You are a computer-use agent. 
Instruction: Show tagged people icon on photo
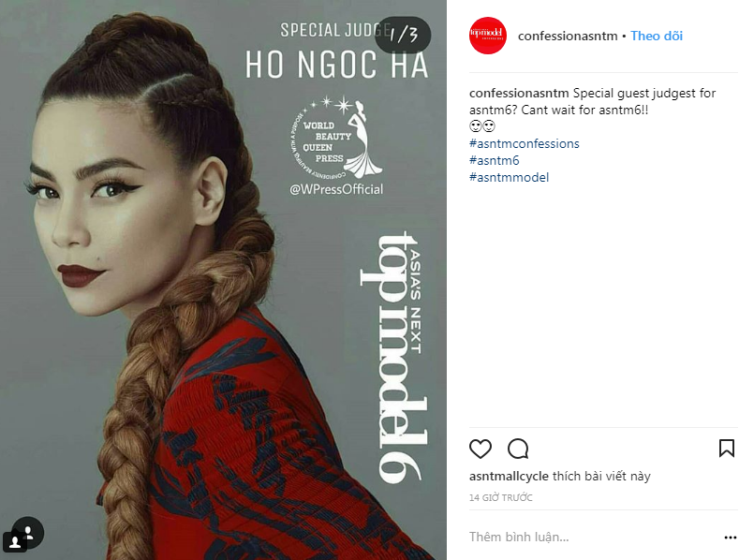pyautogui.click(x=28, y=533)
